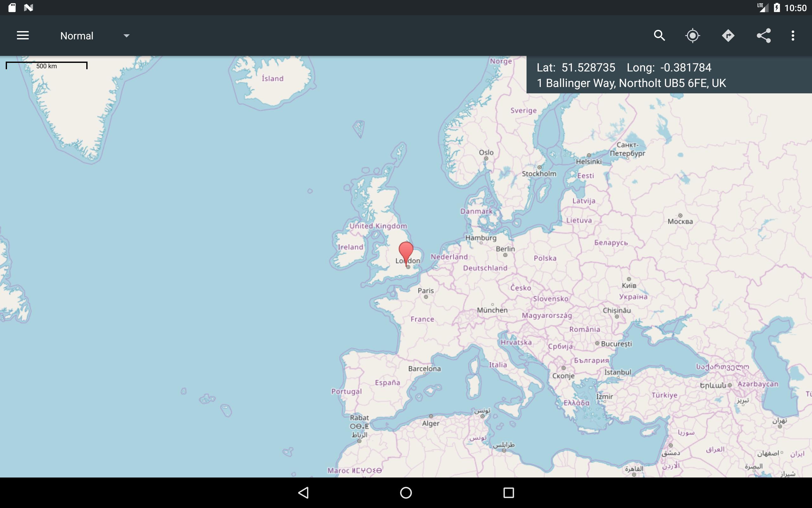The image size is (812, 508).
Task: Expand the Normal map type dropdown
Action: point(95,36)
